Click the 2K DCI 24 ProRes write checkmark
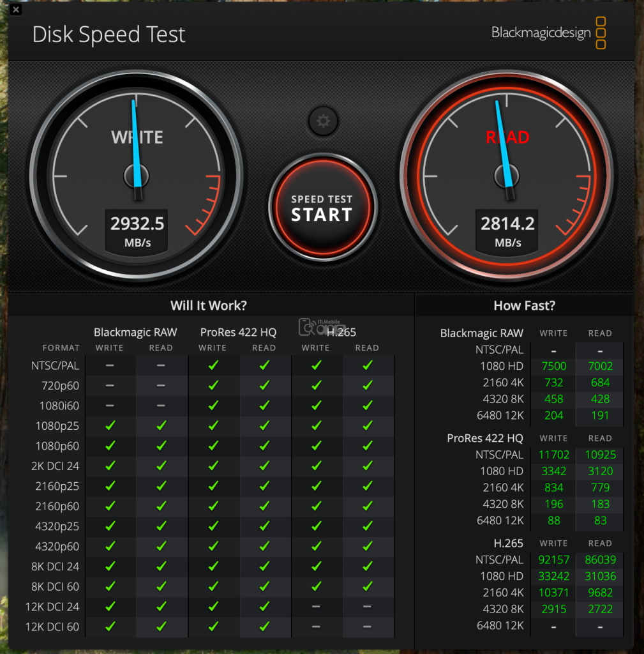This screenshot has height=654, width=644. [x=213, y=466]
